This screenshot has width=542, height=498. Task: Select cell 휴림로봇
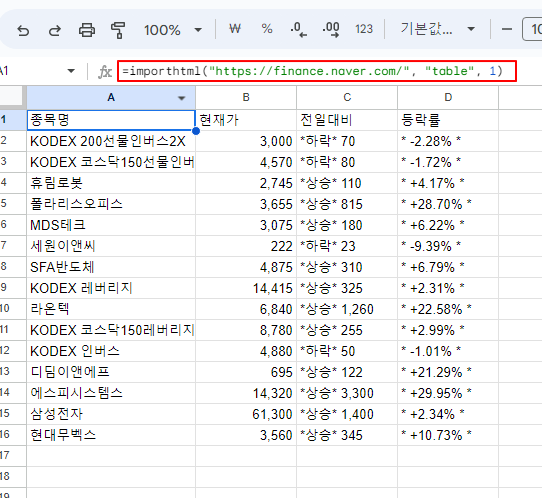click(111, 183)
